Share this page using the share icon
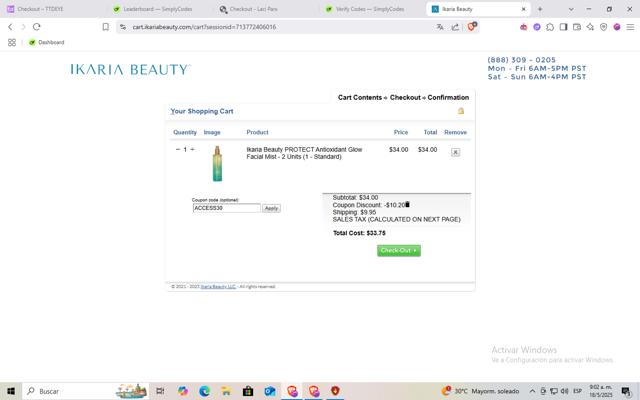This screenshot has height=400, width=640. click(x=455, y=27)
